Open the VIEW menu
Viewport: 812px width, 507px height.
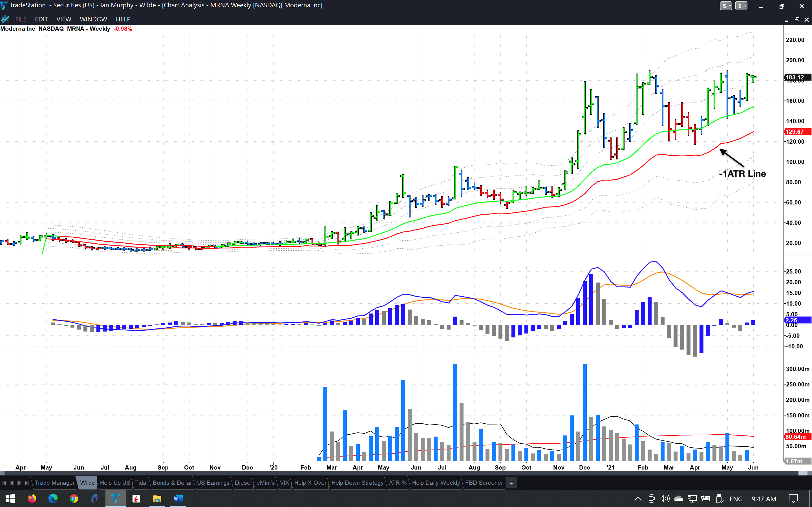(x=63, y=19)
